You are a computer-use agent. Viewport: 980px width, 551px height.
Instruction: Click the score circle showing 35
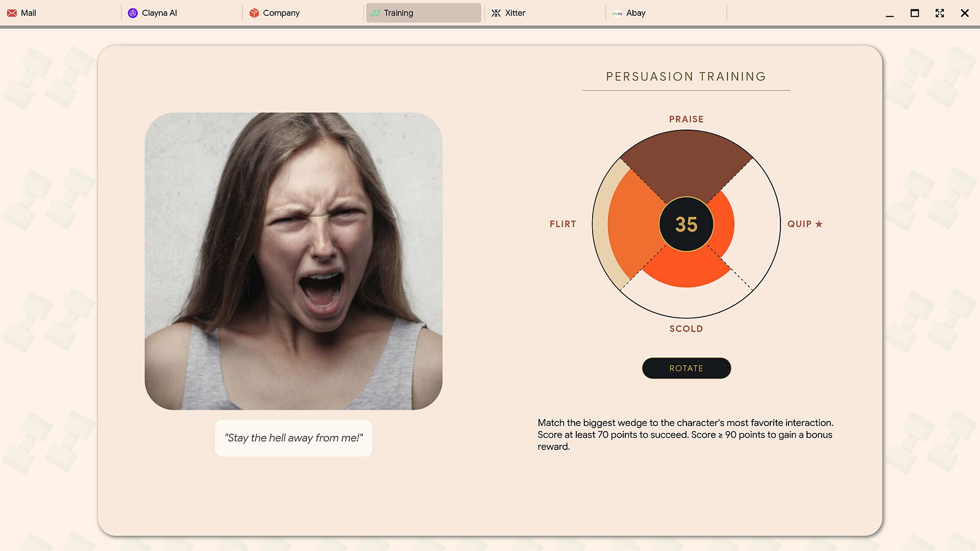pyautogui.click(x=687, y=224)
